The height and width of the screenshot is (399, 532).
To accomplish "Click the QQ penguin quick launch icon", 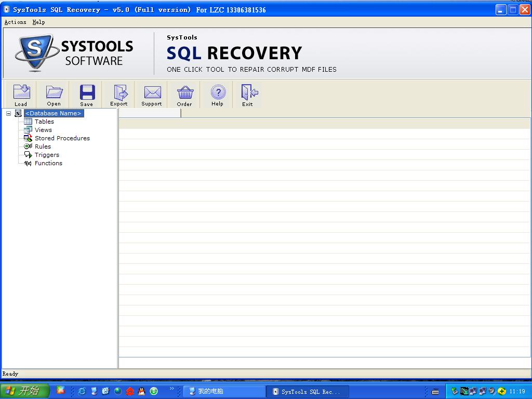I will click(x=141, y=391).
